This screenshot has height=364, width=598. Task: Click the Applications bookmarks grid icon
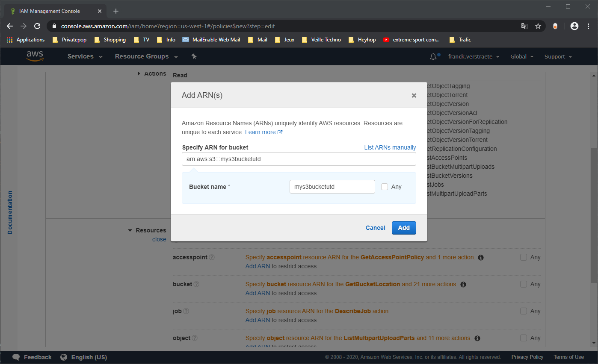(x=10, y=40)
